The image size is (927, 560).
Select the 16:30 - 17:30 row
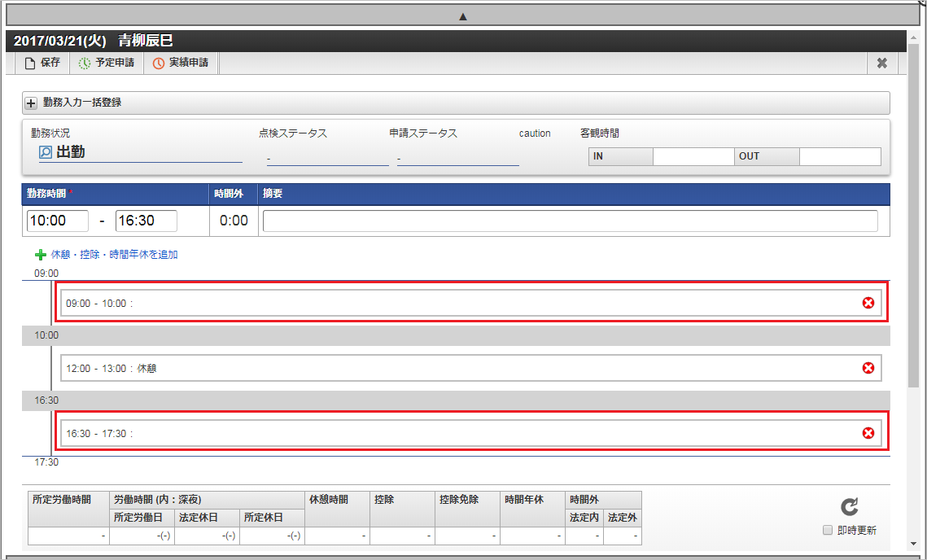(x=471, y=433)
